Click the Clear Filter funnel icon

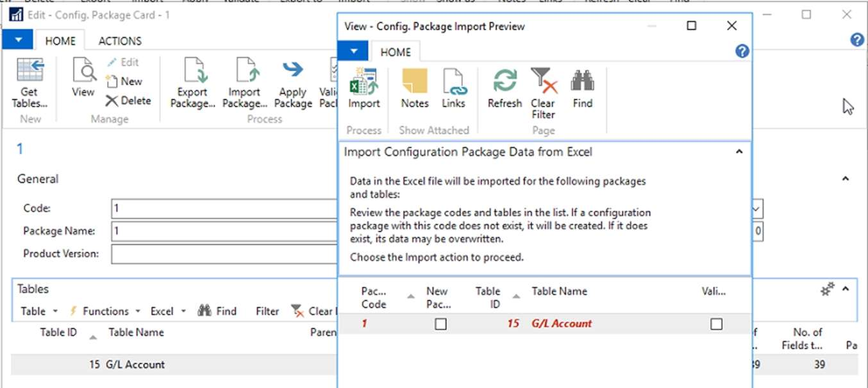click(543, 82)
